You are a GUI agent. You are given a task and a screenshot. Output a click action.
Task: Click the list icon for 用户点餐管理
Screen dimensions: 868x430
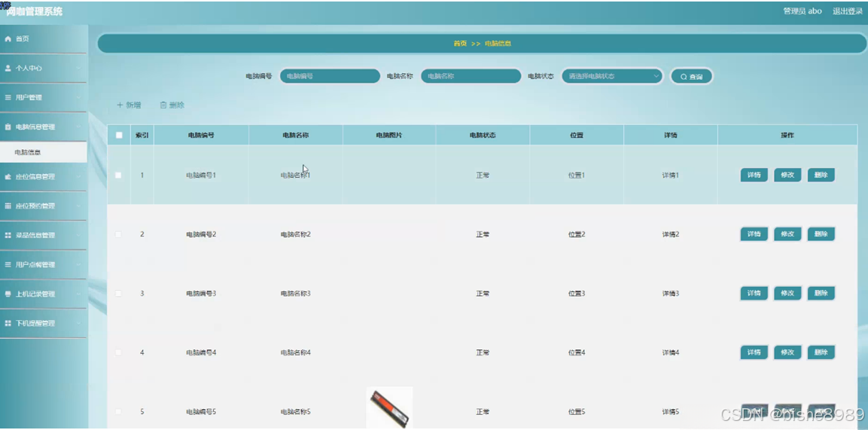click(8, 264)
